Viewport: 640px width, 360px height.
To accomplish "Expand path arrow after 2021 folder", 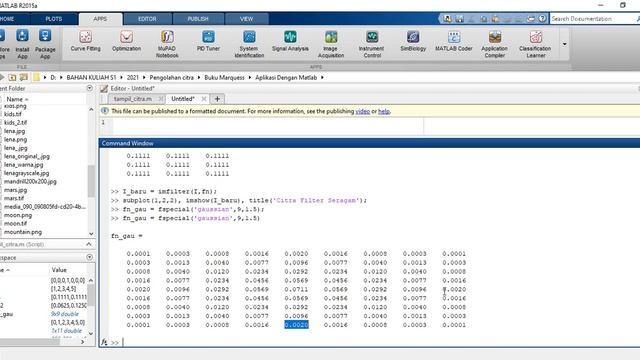I will (144, 78).
